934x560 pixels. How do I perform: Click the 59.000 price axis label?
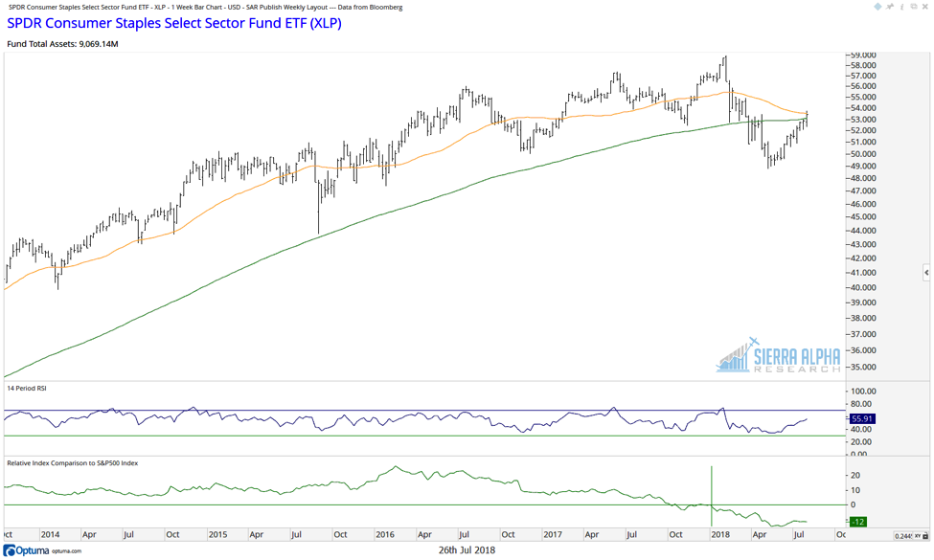pyautogui.click(x=864, y=55)
